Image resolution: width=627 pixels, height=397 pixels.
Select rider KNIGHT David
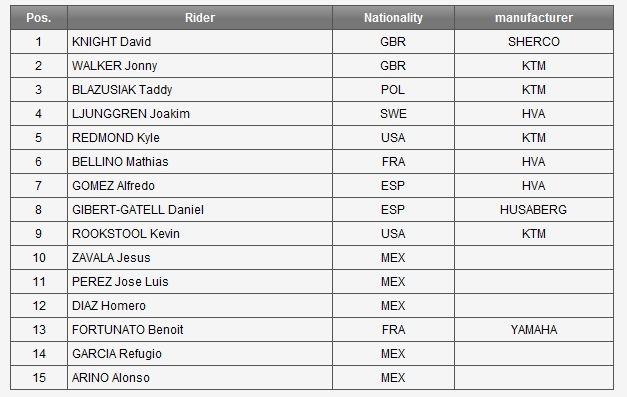pos(112,42)
